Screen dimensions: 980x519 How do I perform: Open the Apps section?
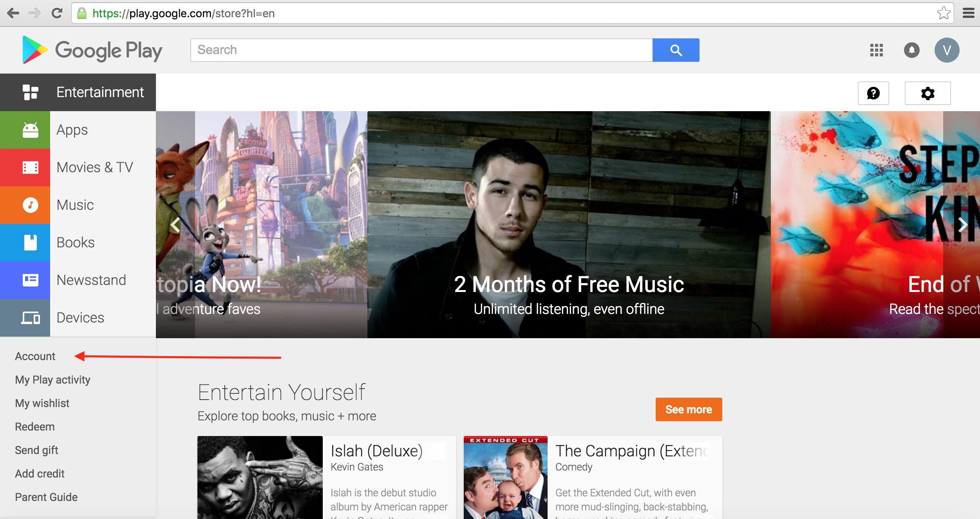(x=78, y=130)
